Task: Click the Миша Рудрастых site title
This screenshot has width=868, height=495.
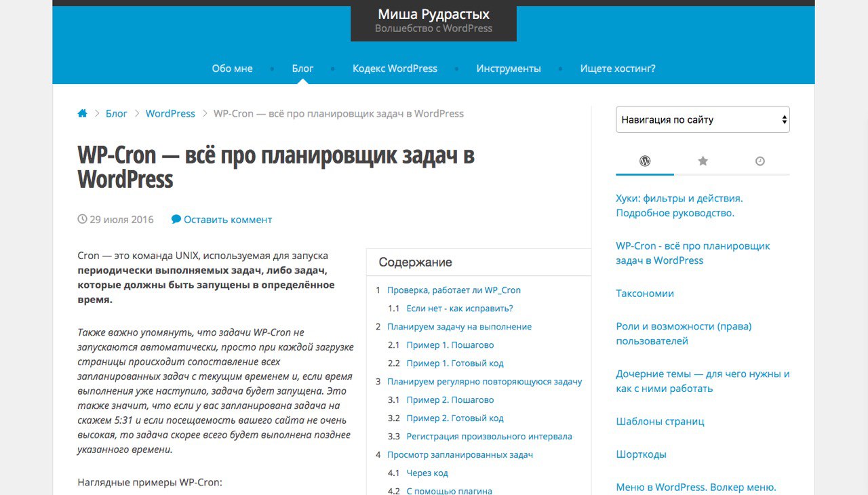Action: [433, 14]
